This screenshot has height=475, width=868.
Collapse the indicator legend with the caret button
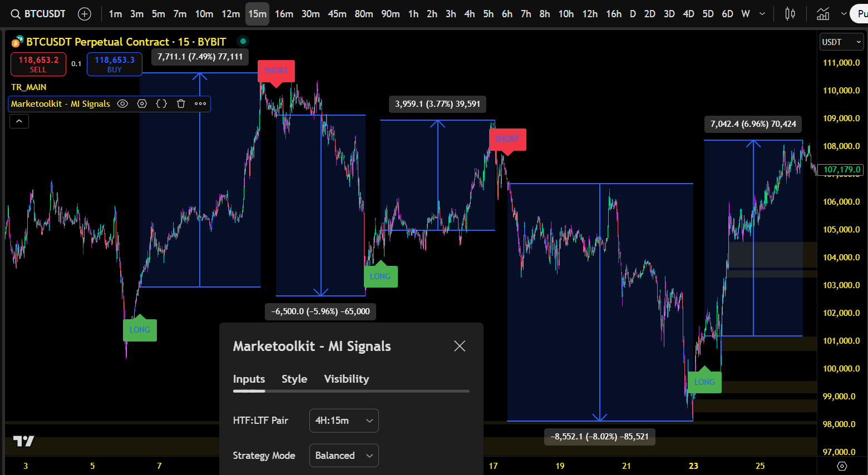coord(19,121)
